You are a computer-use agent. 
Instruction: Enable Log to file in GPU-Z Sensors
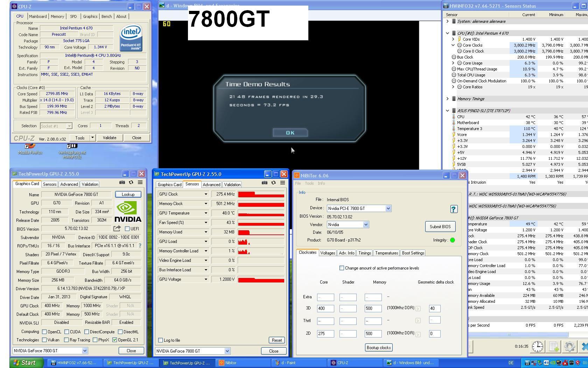[x=160, y=340]
